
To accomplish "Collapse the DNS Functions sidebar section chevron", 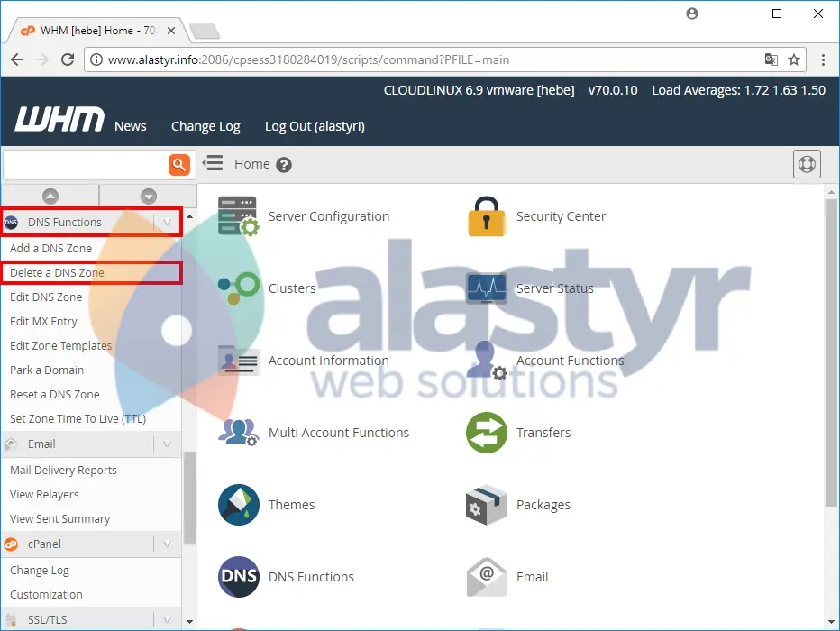I will pyautogui.click(x=167, y=223).
